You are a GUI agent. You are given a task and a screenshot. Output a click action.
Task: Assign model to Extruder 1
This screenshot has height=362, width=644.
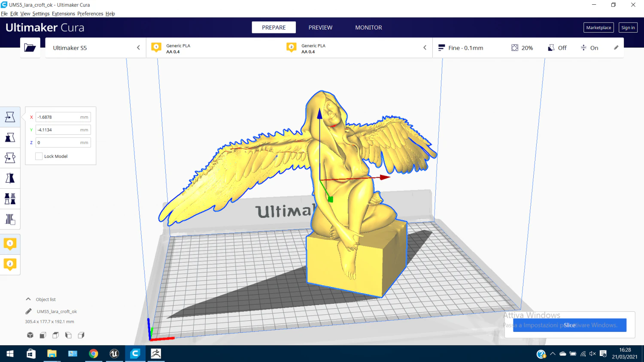(10, 244)
